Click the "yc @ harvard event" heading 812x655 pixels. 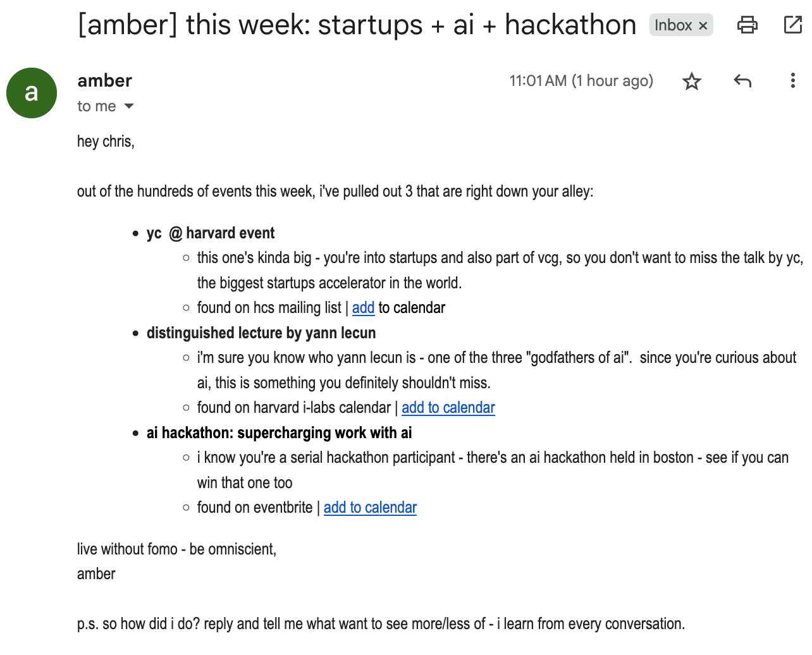pyautogui.click(x=211, y=233)
